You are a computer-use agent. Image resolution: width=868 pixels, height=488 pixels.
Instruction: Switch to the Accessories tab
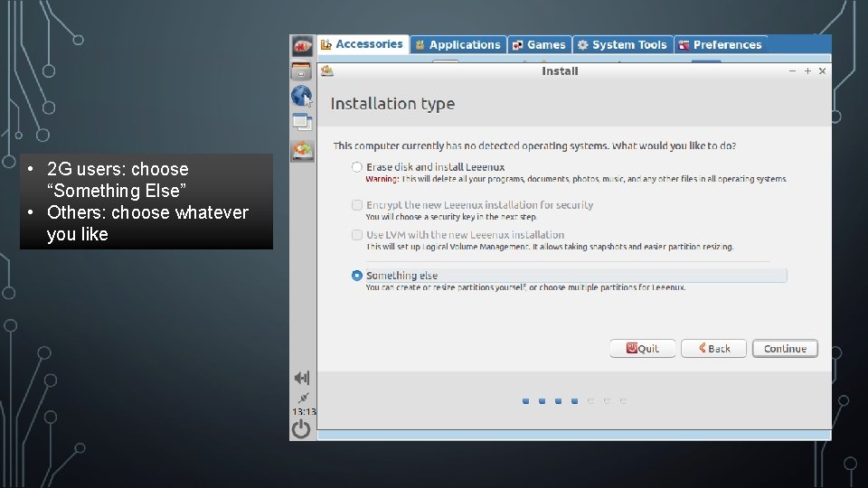[x=363, y=44]
